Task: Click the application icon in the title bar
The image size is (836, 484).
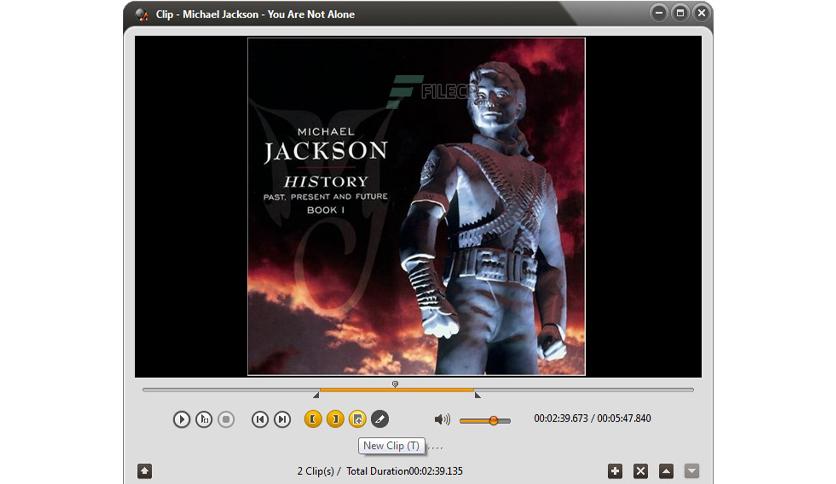Action: [142, 14]
